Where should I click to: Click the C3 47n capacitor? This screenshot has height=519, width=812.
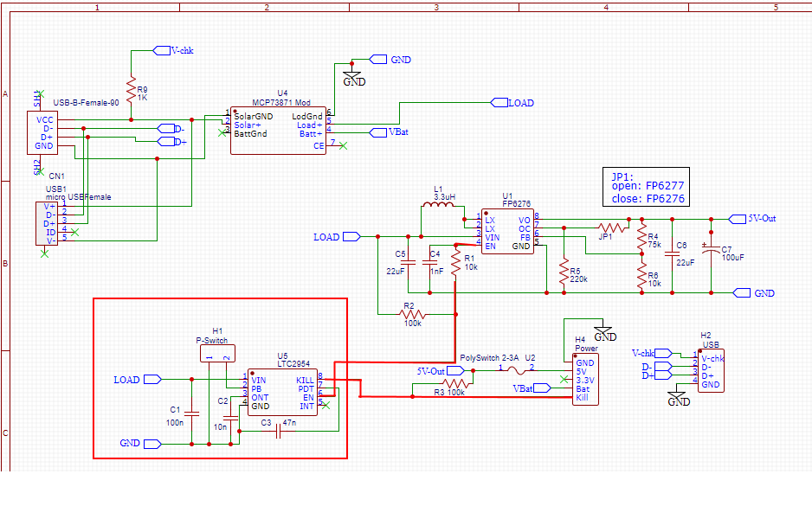(279, 432)
